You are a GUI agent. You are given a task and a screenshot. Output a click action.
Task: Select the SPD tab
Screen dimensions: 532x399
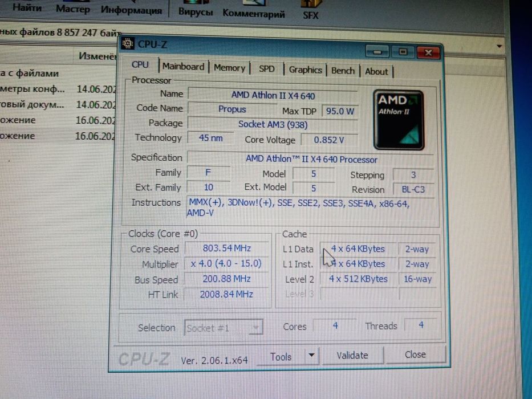click(267, 69)
